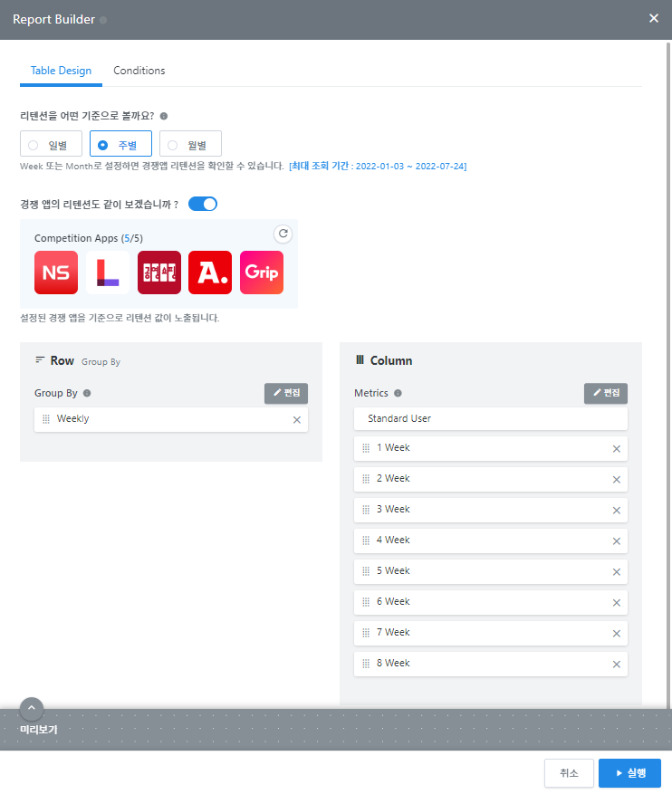Screen dimensions: 672x794
Task: Refresh the Competition Apps list
Action: (283, 234)
